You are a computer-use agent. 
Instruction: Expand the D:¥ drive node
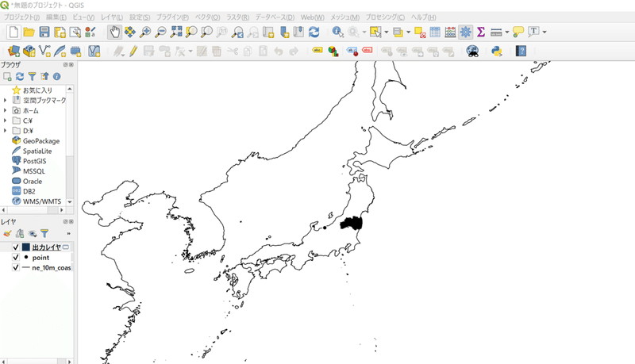coord(5,130)
